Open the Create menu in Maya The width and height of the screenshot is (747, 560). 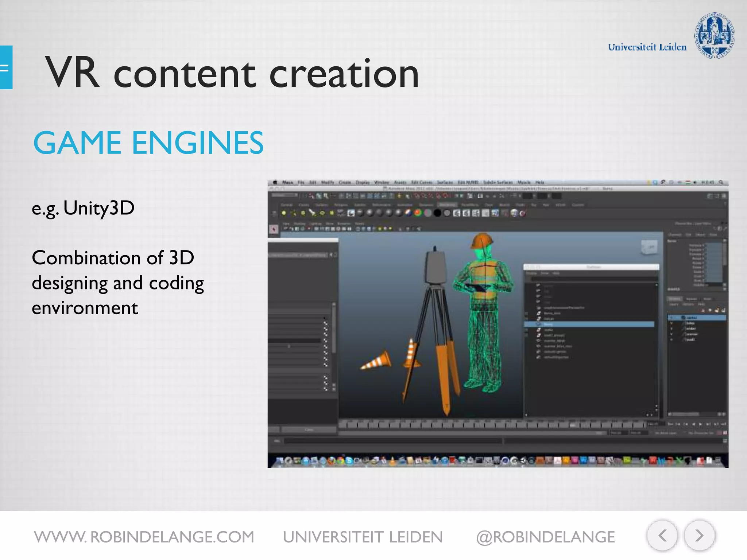[x=345, y=182]
